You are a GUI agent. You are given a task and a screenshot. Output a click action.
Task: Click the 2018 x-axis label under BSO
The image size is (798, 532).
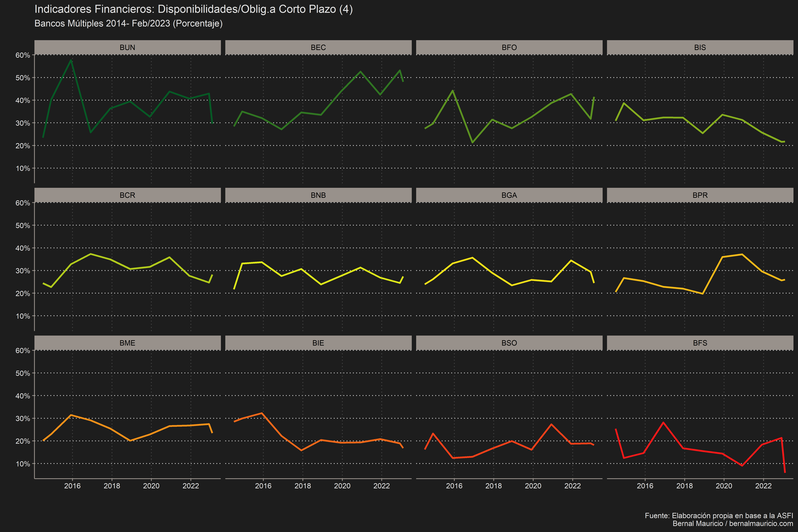[494, 486]
